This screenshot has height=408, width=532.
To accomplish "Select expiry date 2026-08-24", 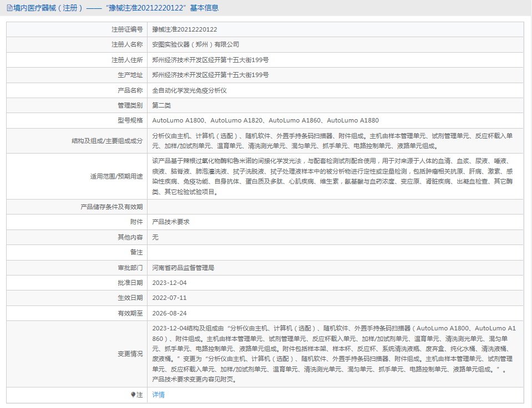I will [169, 313].
